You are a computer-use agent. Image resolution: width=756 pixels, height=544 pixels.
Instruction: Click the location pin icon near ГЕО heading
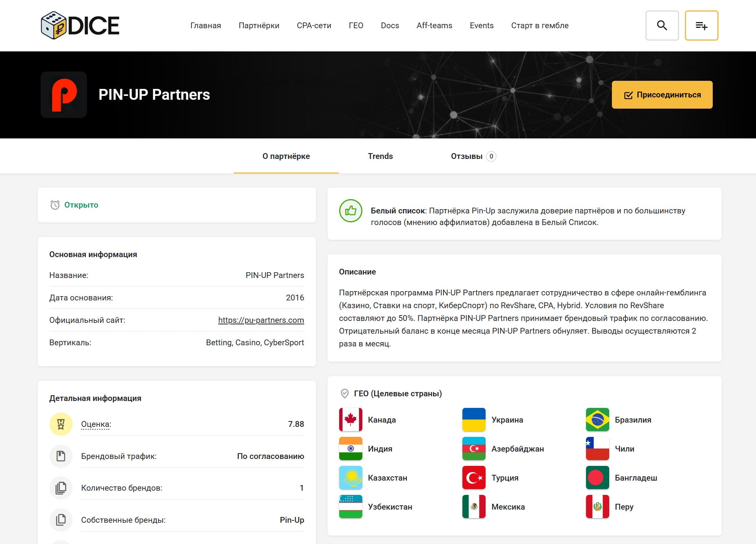coord(345,394)
